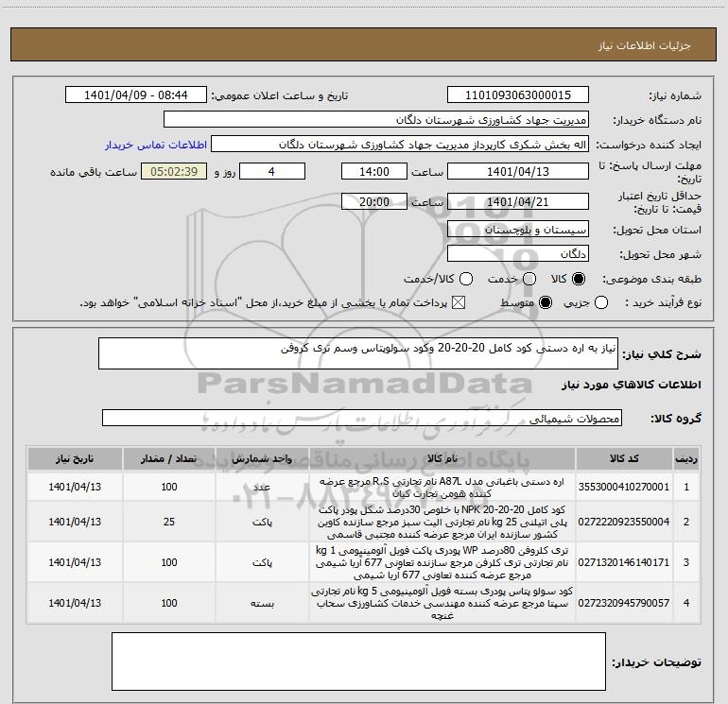This screenshot has height=704, width=728.
Task: Click the unit بسته in row 4
Action: [x=262, y=603]
